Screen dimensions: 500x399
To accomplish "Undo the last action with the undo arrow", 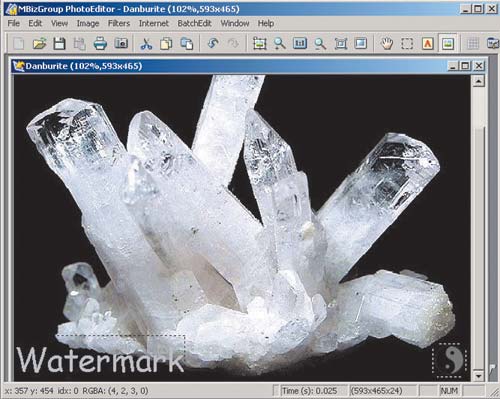I will [213, 43].
